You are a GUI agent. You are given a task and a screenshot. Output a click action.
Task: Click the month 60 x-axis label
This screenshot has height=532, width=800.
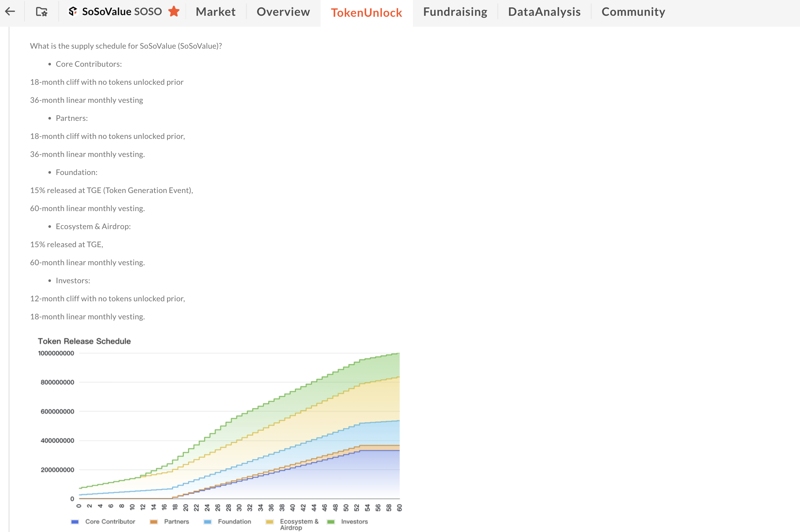click(x=399, y=507)
